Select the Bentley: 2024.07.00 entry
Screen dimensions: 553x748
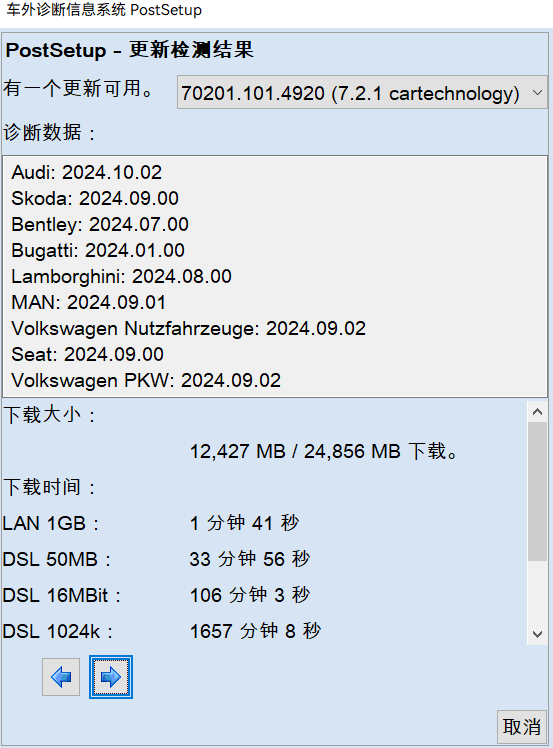pyautogui.click(x=100, y=225)
